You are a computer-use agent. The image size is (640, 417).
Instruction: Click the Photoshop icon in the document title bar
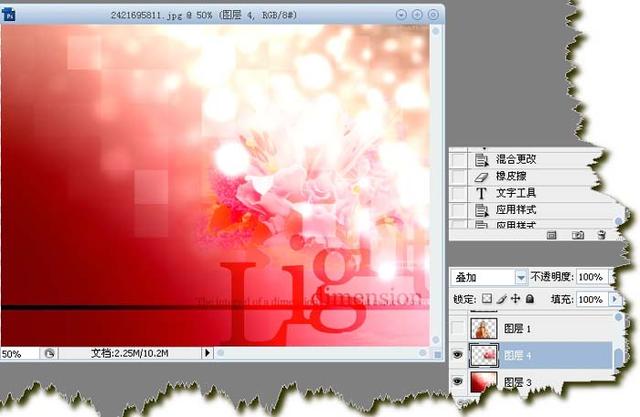[8, 14]
